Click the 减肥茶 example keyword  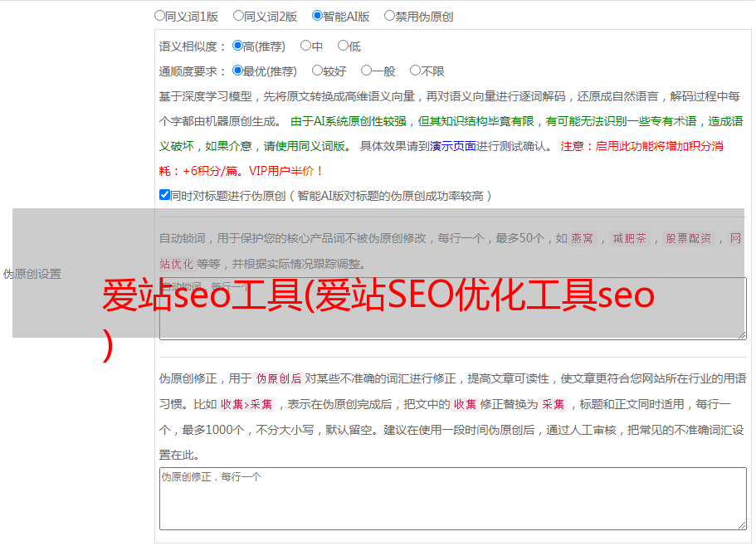point(629,238)
